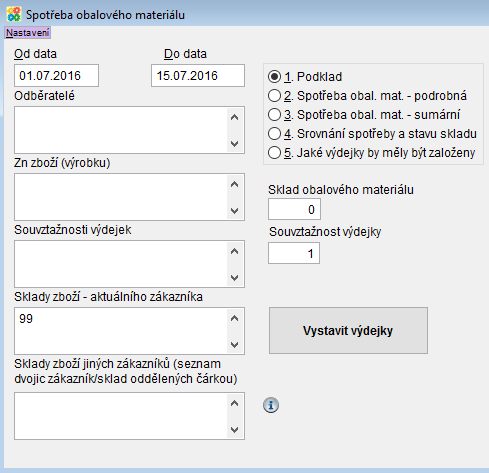Focus the Sklad obalového materiálu field
This screenshot has width=489, height=473.
[294, 209]
